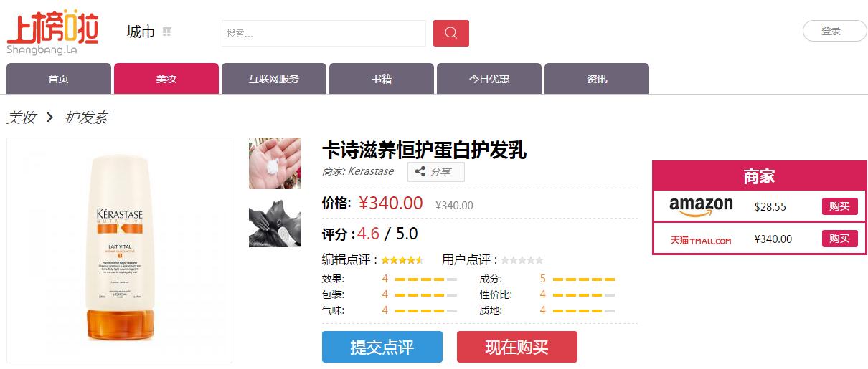
Task: Switch to the 互联网服务 tab
Action: click(274, 79)
